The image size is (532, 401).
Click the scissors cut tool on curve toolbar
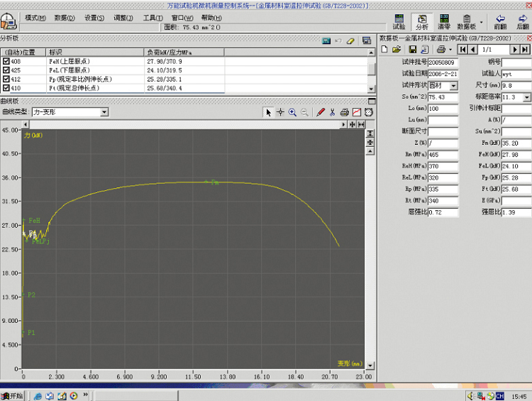click(332, 112)
